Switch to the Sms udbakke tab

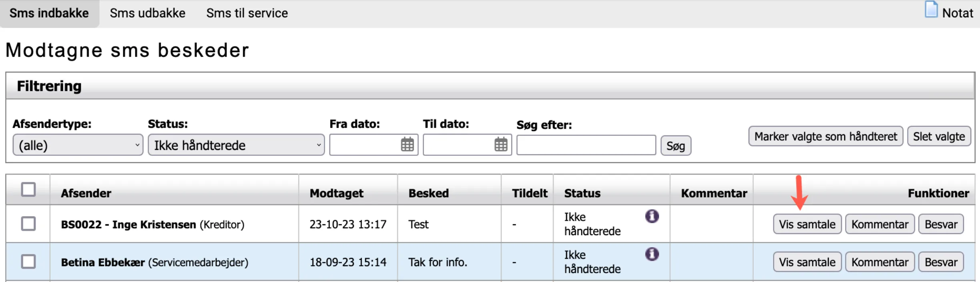[147, 13]
